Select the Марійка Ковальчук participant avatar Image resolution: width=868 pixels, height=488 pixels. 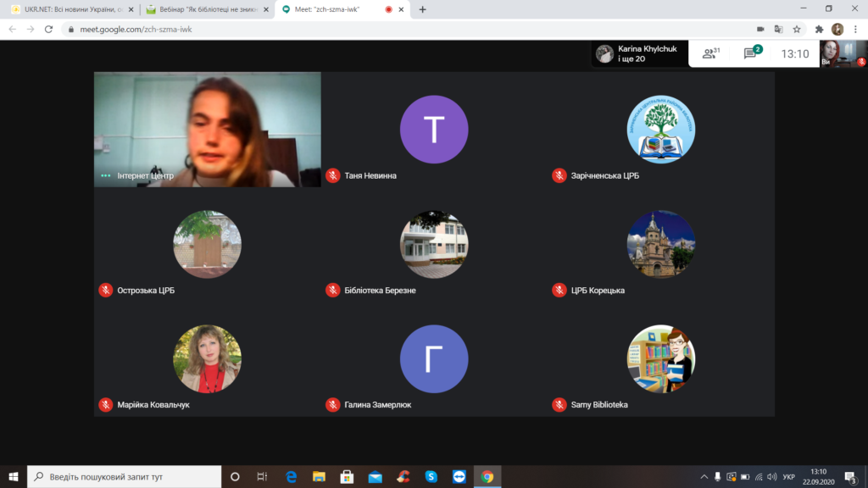tap(207, 358)
